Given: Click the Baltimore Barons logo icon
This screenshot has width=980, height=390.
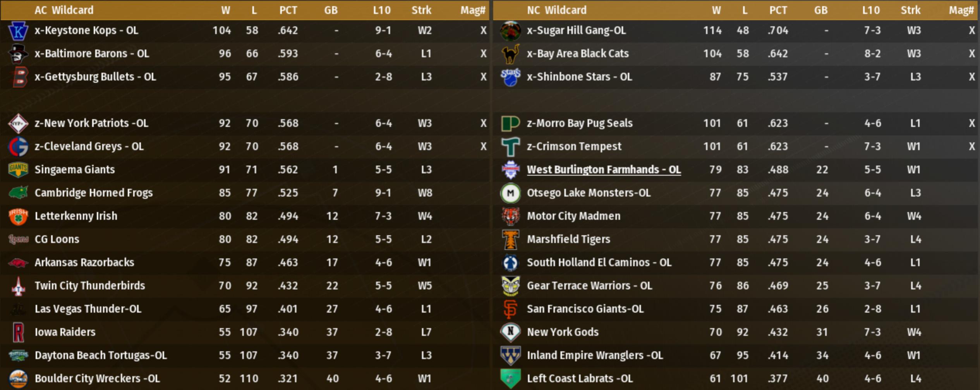Looking at the screenshot, I should point(18,54).
